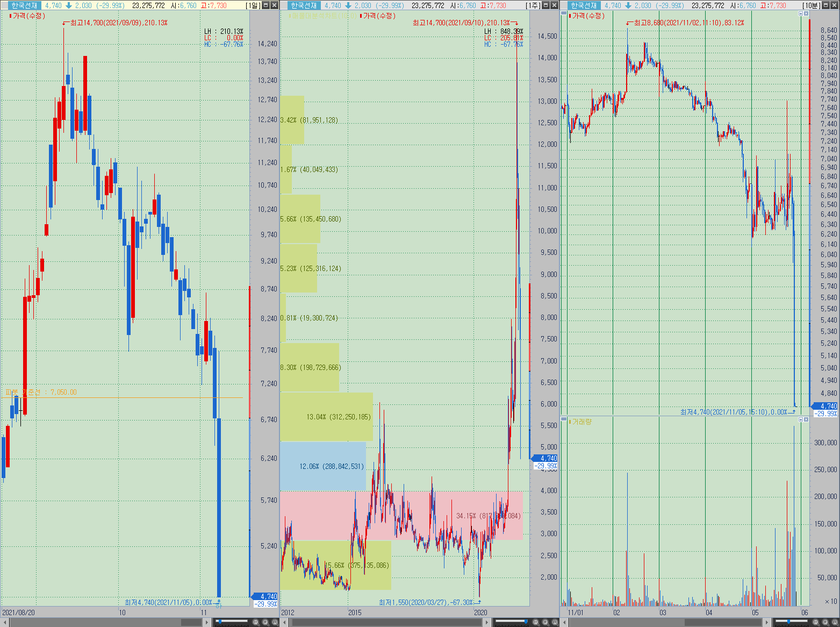Click small square icon atop volume pane

(x=801, y=419)
